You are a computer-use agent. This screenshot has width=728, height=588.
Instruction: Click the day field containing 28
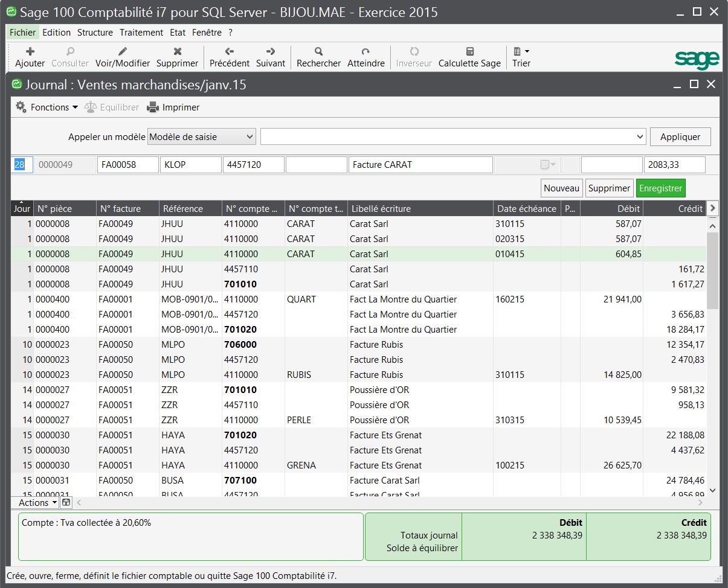22,164
